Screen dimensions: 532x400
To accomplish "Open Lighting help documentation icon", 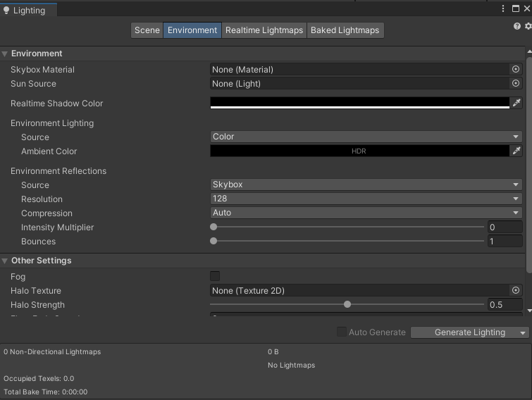I will tap(516, 26).
